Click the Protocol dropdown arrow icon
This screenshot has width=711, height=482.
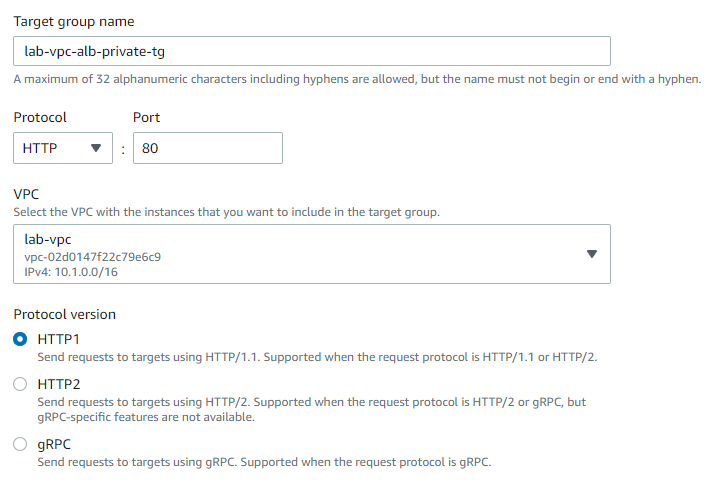coord(96,148)
